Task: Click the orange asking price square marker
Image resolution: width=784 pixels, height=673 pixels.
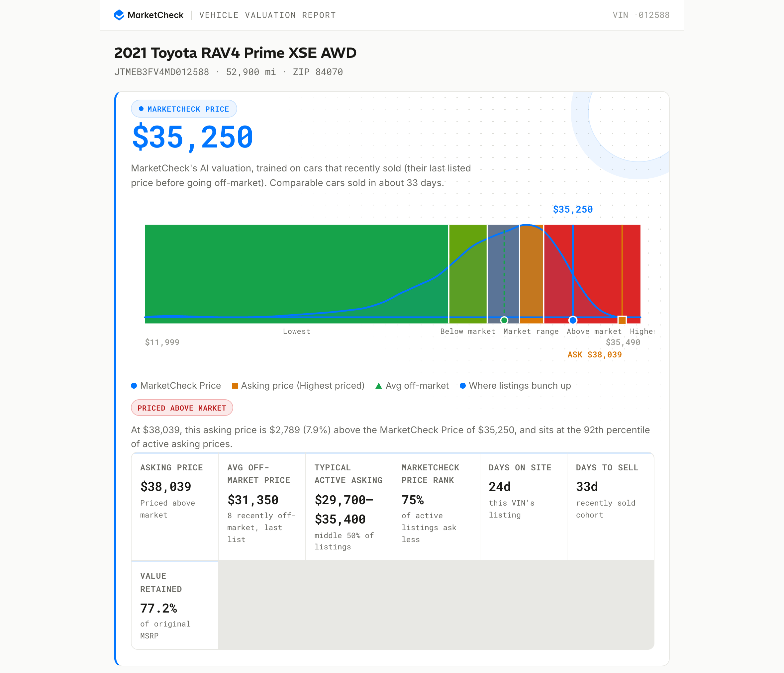Action: coord(622,320)
